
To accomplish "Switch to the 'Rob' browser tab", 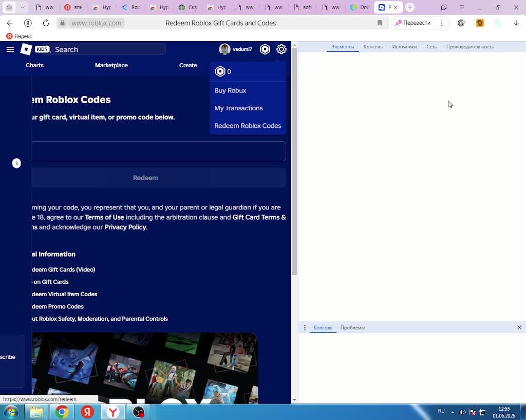I will click(131, 7).
